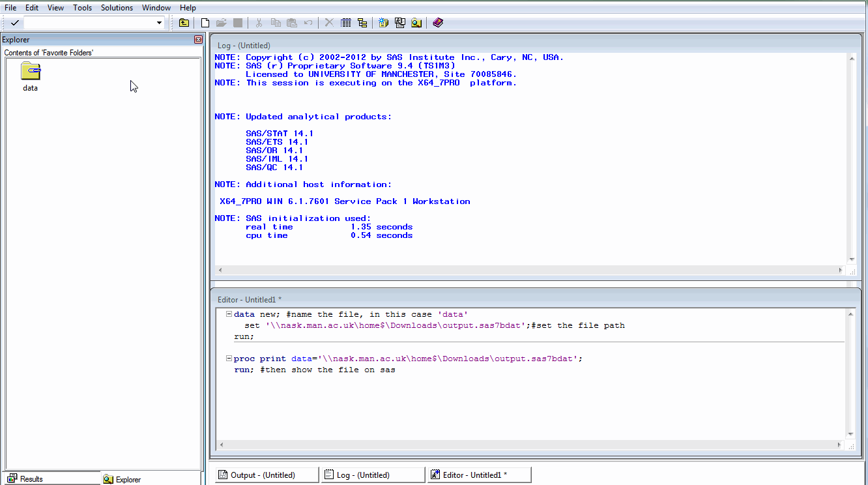The image size is (868, 485).
Task: Click the delete X toolbar icon
Action: click(328, 22)
